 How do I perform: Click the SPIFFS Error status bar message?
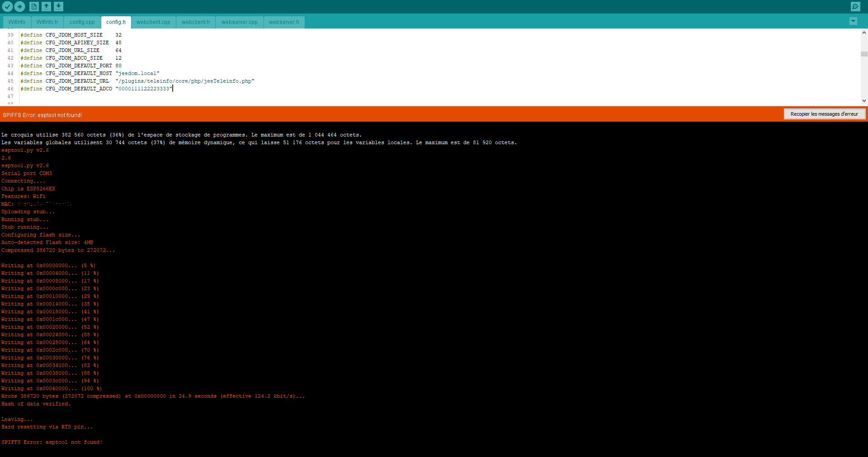42,115
